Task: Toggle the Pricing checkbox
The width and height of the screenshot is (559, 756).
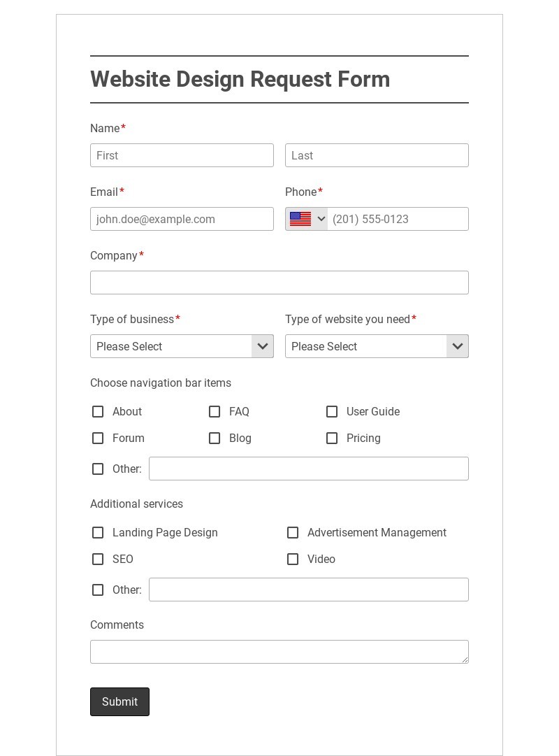Action: pos(332,438)
